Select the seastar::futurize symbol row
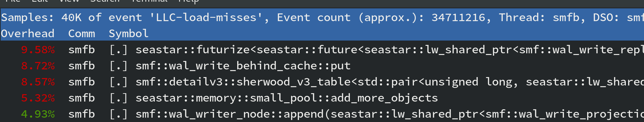644x122 pixels. pos(390,50)
